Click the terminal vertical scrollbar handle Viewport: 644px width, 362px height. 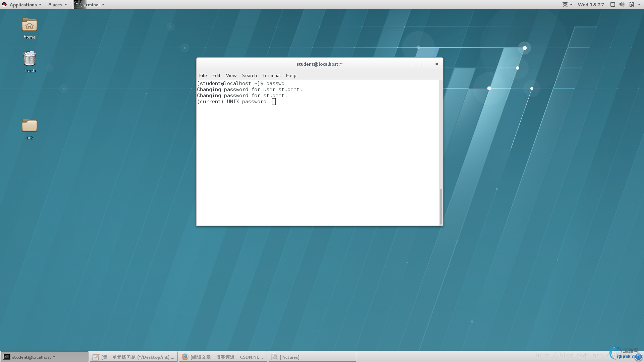pos(441,206)
